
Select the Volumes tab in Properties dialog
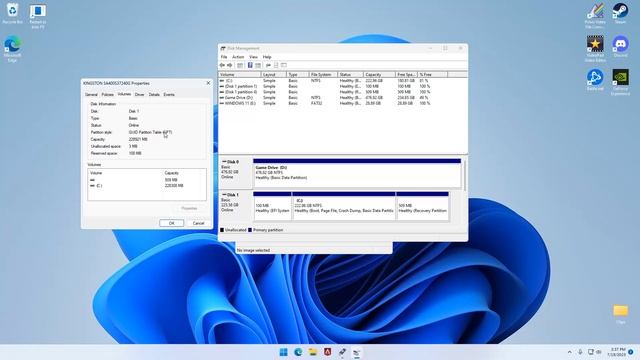(124, 94)
